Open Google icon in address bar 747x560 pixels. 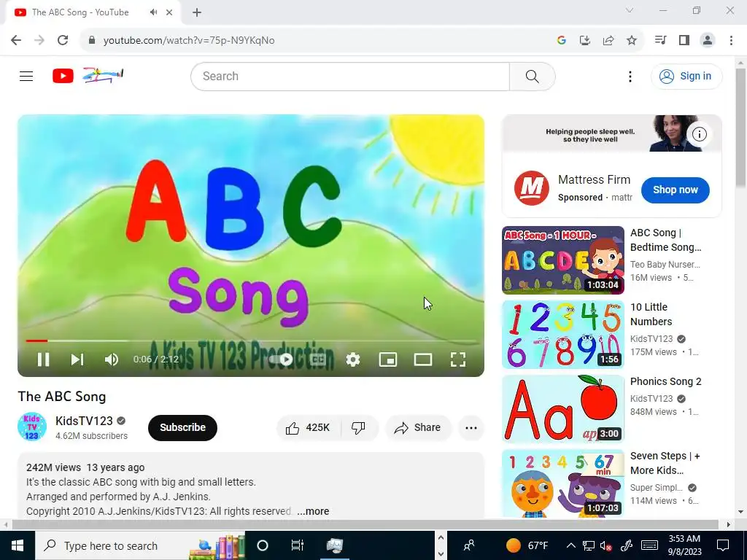coord(561,41)
